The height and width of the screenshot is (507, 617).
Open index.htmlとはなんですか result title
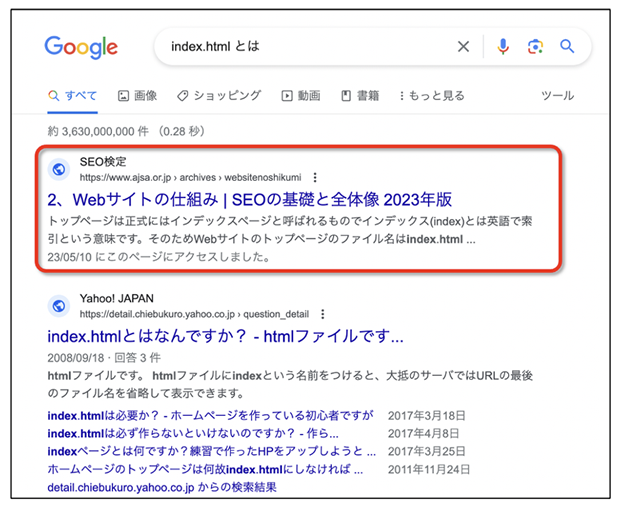point(225,336)
